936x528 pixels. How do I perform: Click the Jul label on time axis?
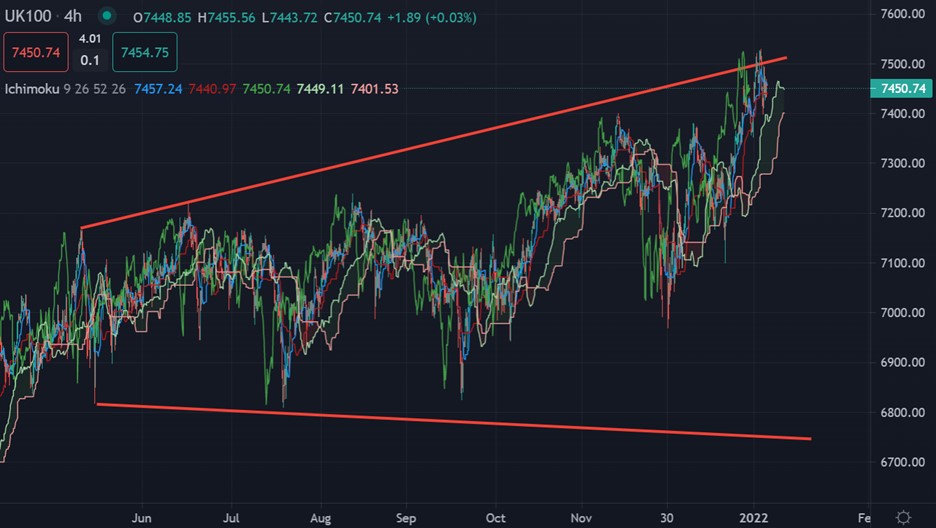point(231,518)
